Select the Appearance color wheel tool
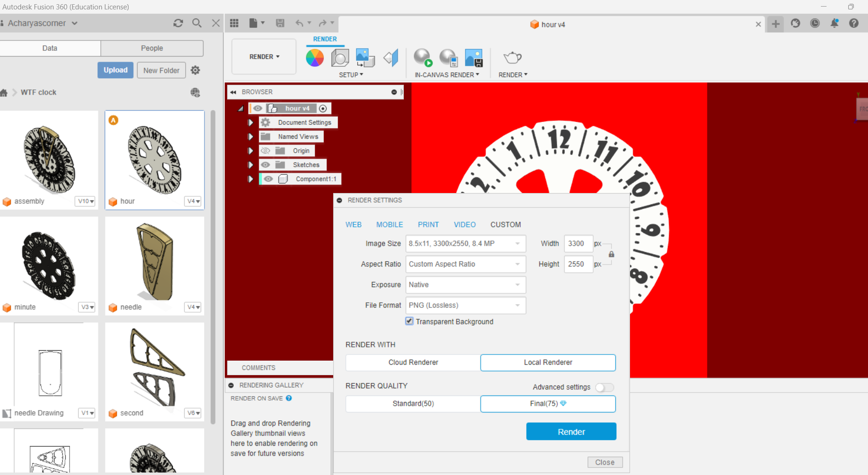The image size is (868, 475). [x=315, y=57]
